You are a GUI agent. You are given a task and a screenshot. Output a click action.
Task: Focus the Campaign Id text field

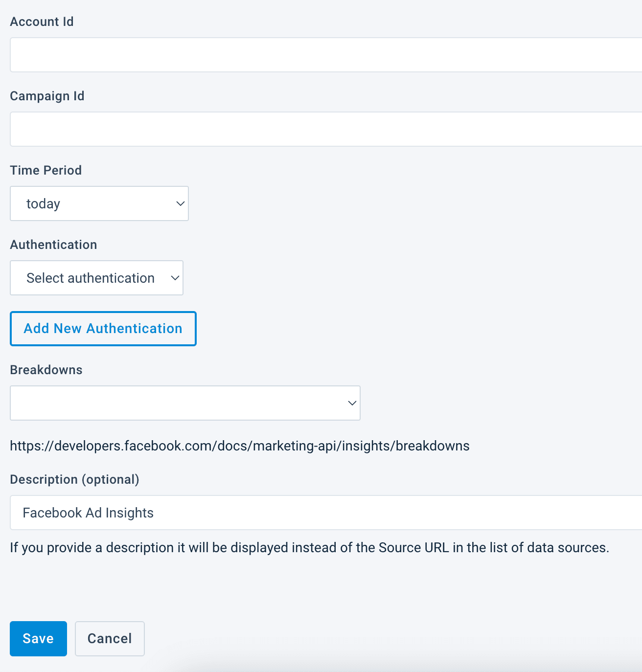pos(326,129)
